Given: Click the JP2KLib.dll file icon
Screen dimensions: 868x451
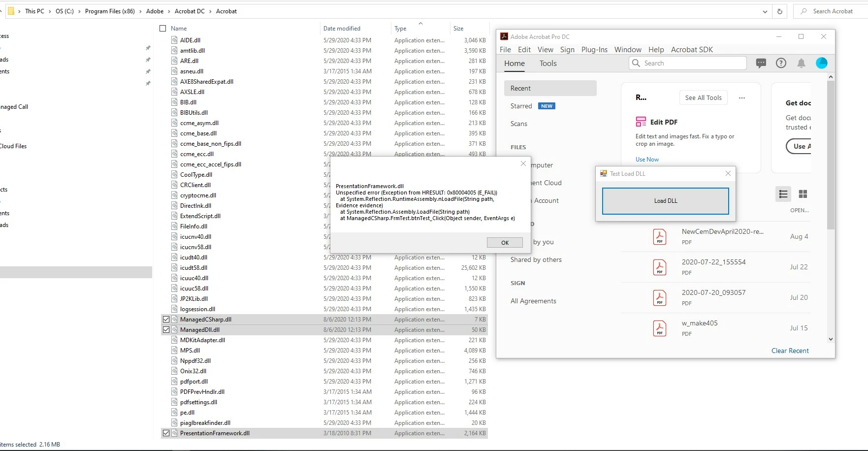Looking at the screenshot, I should [x=174, y=298].
